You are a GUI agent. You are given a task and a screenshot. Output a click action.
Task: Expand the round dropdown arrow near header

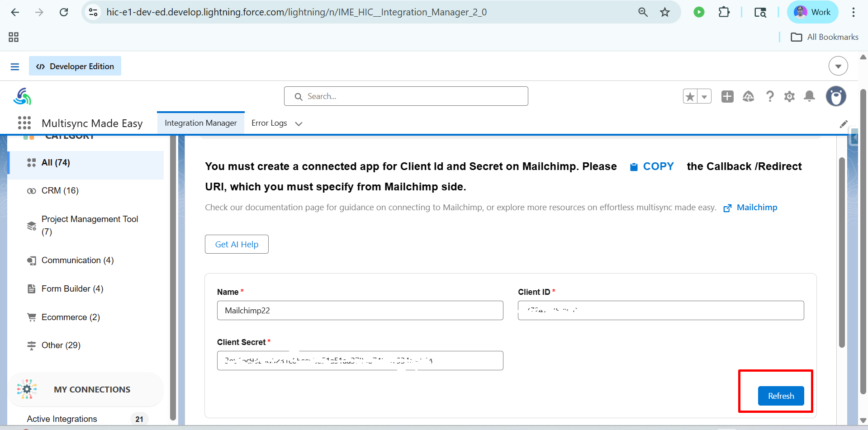coord(838,66)
